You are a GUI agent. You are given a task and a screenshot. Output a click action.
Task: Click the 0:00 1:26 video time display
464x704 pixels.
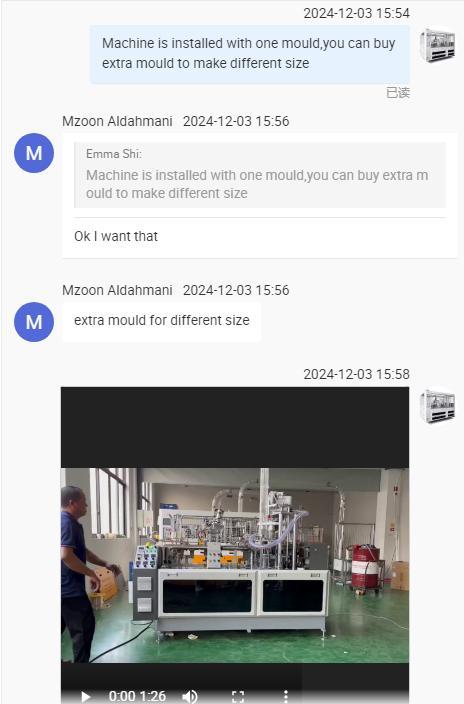click(x=137, y=696)
